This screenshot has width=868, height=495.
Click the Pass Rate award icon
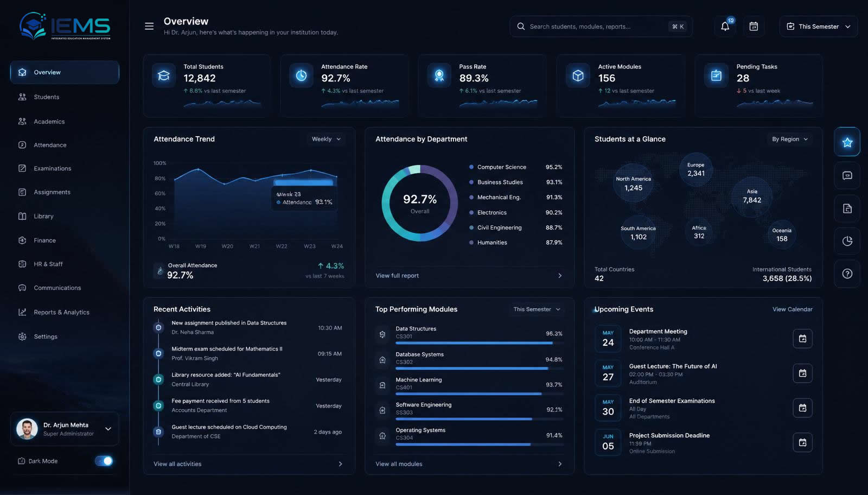click(x=439, y=76)
